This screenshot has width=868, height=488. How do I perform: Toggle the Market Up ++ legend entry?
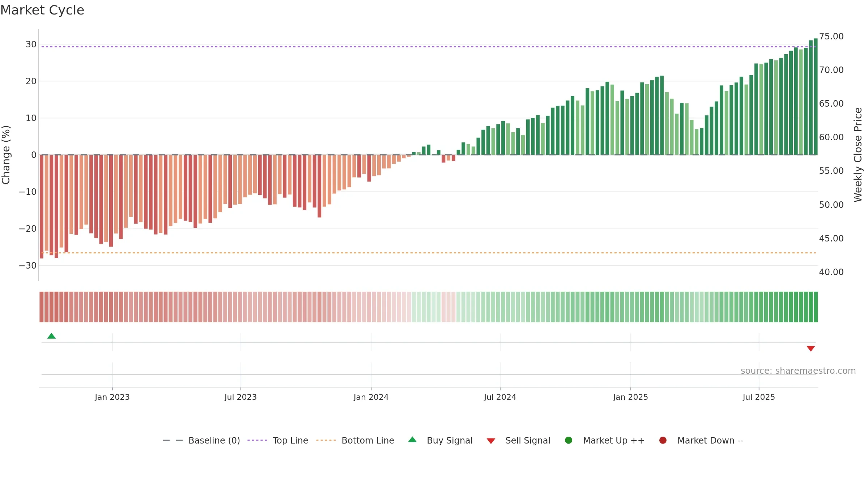tap(604, 440)
